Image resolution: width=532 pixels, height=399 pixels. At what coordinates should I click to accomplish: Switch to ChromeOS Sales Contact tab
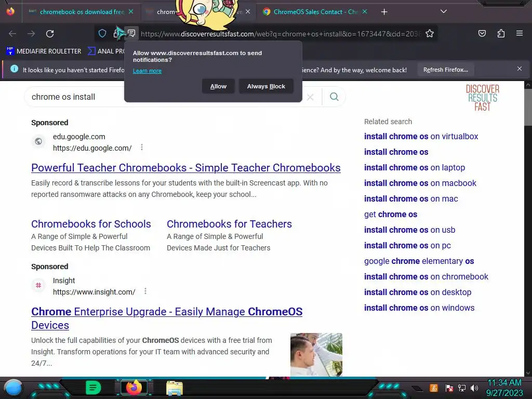pyautogui.click(x=315, y=12)
